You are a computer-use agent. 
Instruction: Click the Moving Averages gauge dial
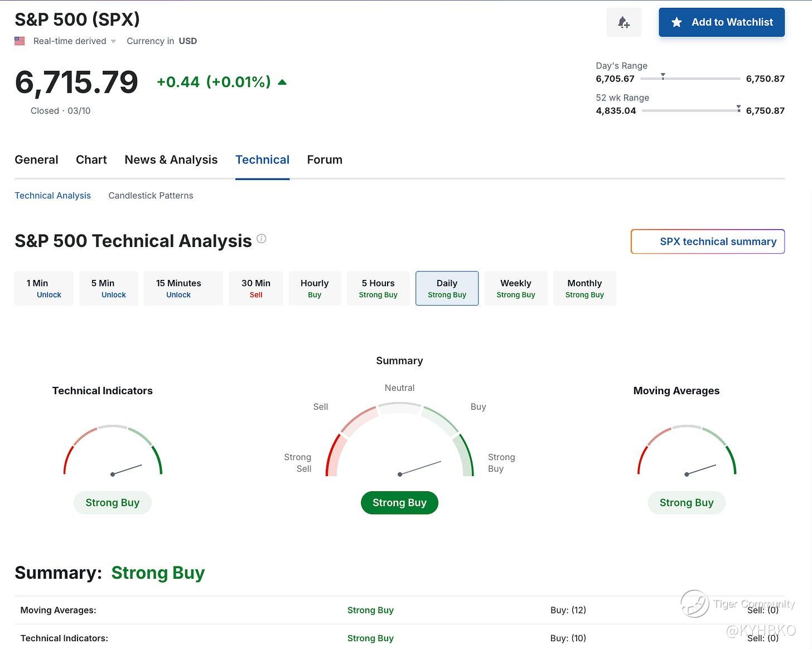click(687, 452)
